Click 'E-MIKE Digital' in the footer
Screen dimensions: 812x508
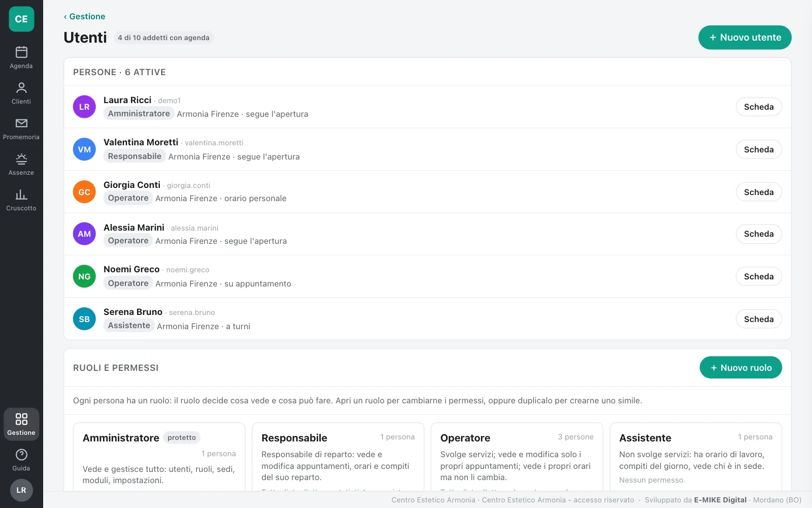click(x=720, y=500)
